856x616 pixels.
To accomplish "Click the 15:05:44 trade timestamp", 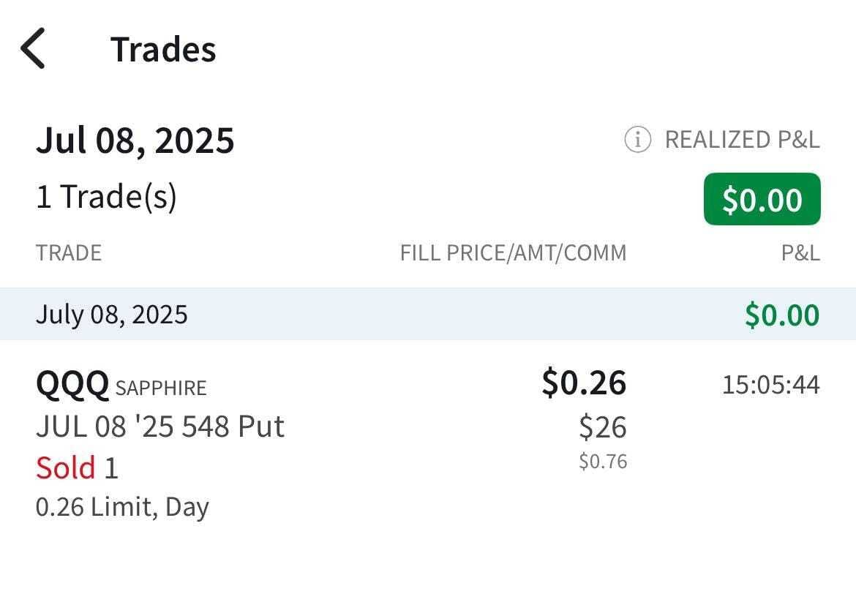I will point(770,385).
